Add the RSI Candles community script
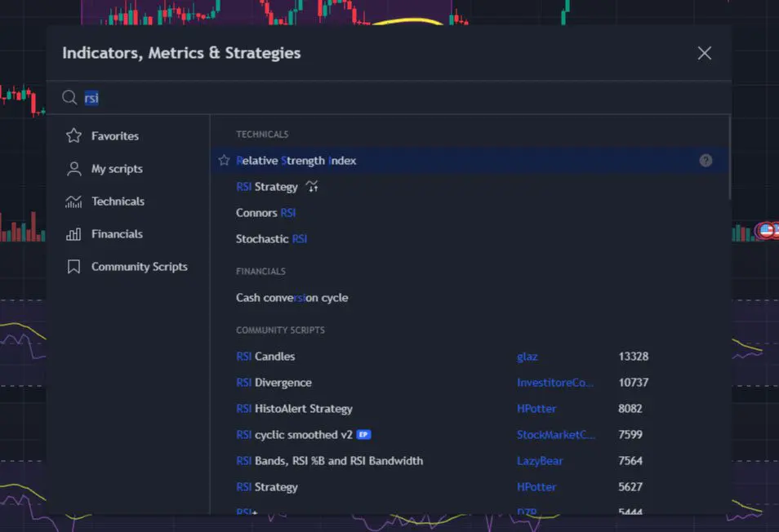Screen dimensions: 779x532 point(469,357)
